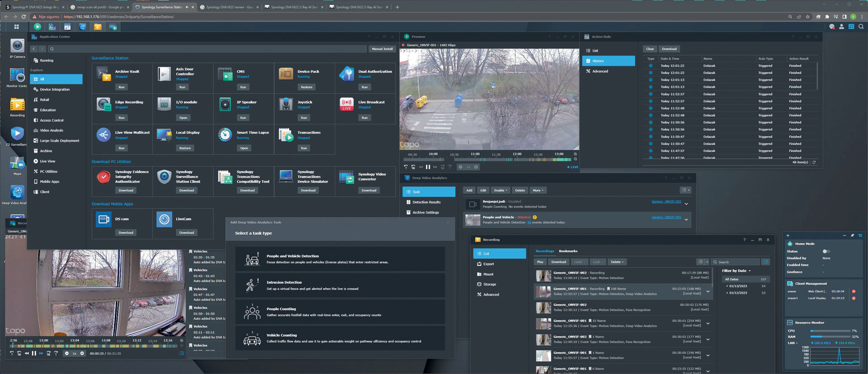The width and height of the screenshot is (868, 374).
Task: Click the Edge Recording app icon
Action: [104, 104]
